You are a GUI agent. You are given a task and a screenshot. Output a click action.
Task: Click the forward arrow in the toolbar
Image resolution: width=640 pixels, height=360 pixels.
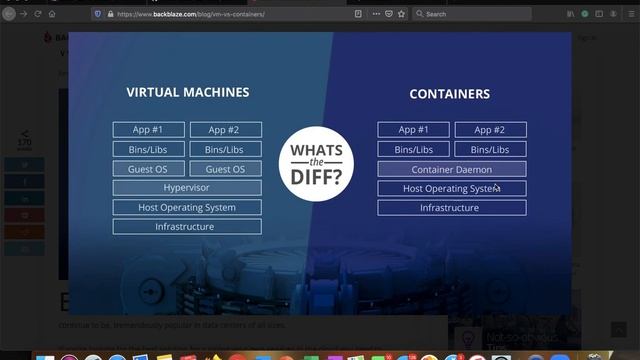click(x=24, y=14)
